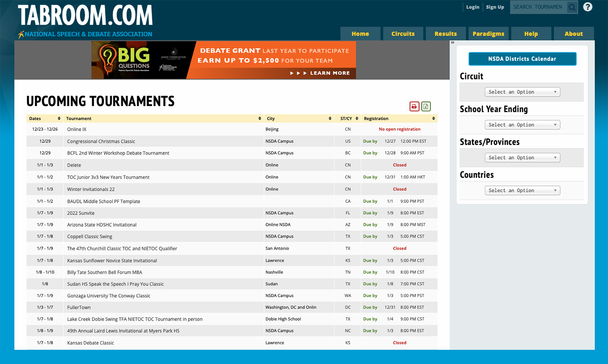The height and width of the screenshot is (364, 608).
Task: Open the Help tab
Action: click(x=531, y=34)
